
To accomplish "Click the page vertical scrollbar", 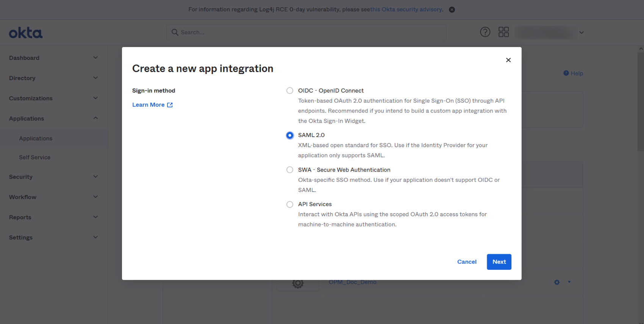I will 641,102.
